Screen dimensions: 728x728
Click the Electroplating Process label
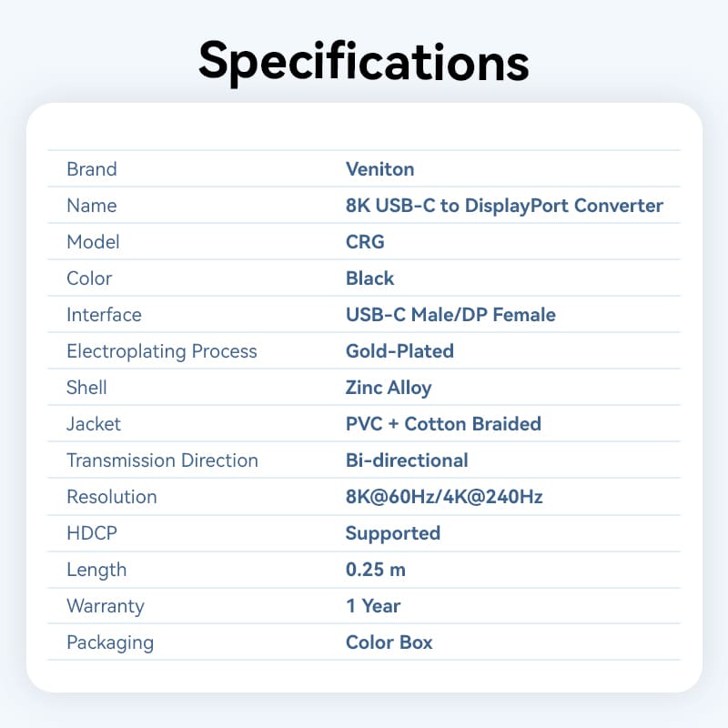(162, 351)
